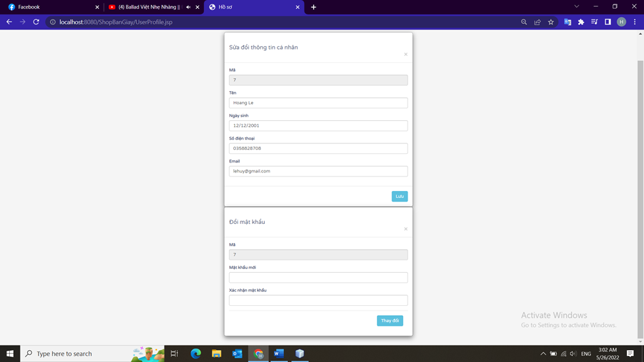Save profile with the Lưu button
Viewport: 644px width, 362px height.
click(x=400, y=196)
